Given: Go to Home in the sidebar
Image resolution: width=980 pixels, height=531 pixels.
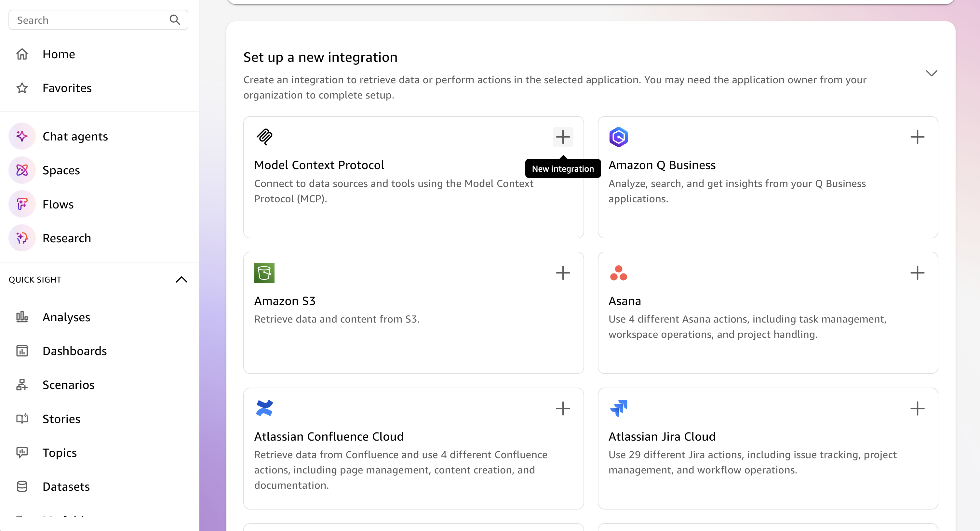Looking at the screenshot, I should coord(59,54).
